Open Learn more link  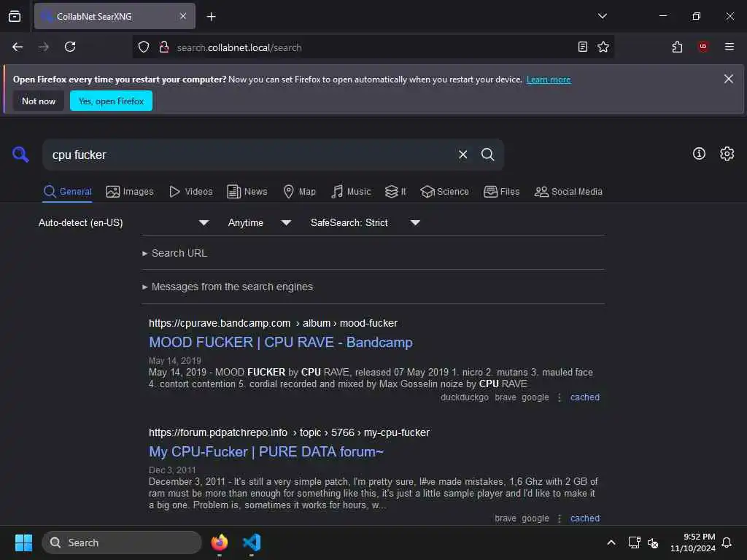549,79
